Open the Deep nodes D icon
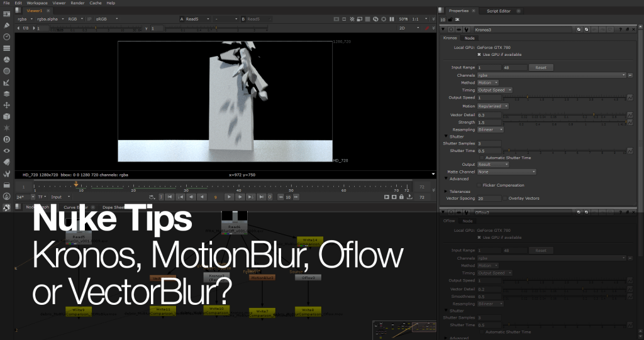This screenshot has height=340, width=644. coord(6,139)
